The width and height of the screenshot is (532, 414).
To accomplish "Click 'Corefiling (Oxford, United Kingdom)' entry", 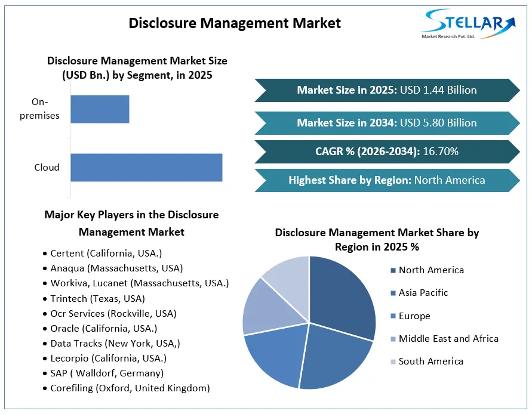I will pos(130,388).
